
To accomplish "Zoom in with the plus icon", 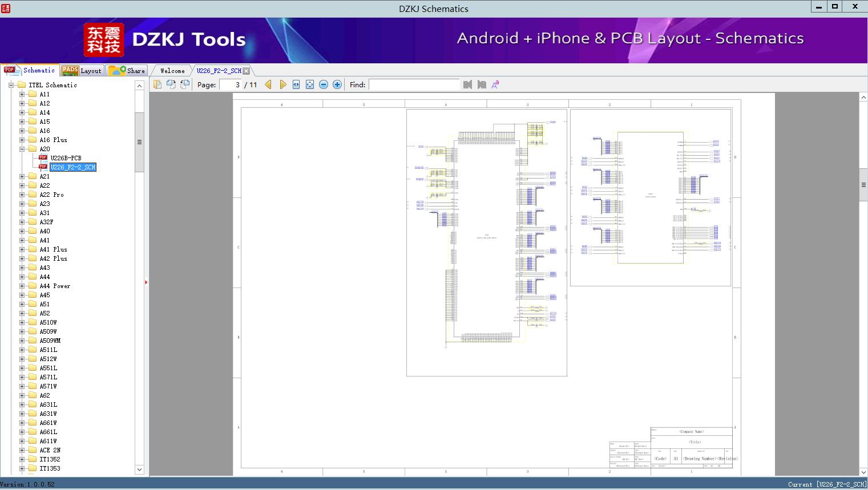I will point(337,84).
